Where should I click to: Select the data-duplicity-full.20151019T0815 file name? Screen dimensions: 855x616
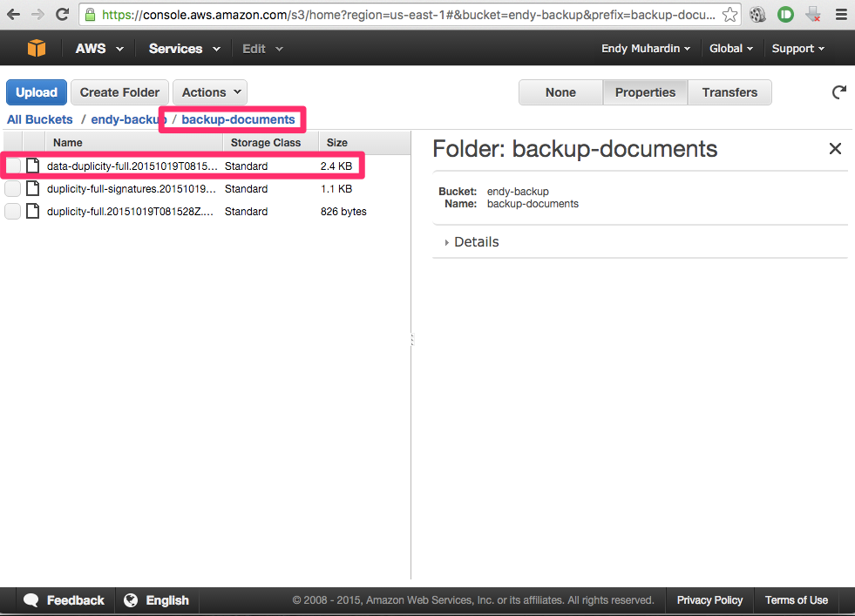tap(132, 166)
